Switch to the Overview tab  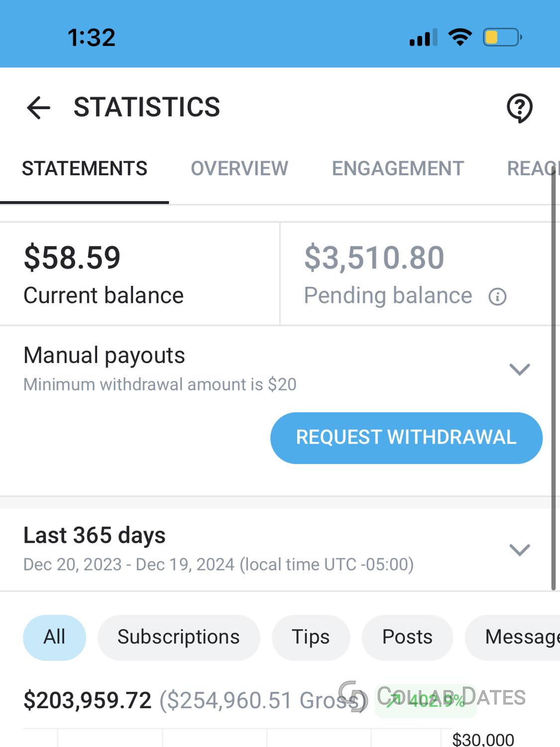coord(239,169)
